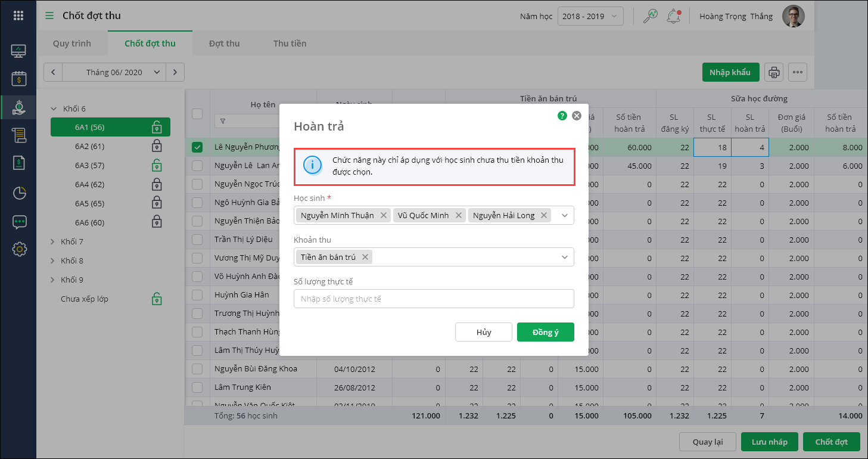Viewport: 868px width, 459px height.
Task: Uncheck the Lê Nguyễn Phương row checkbox
Action: (x=197, y=147)
